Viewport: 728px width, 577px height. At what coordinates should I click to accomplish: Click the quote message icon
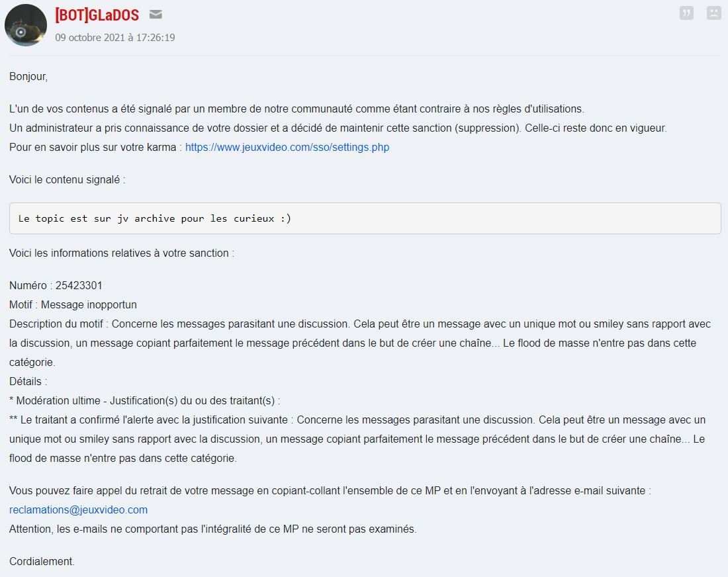pyautogui.click(x=686, y=13)
